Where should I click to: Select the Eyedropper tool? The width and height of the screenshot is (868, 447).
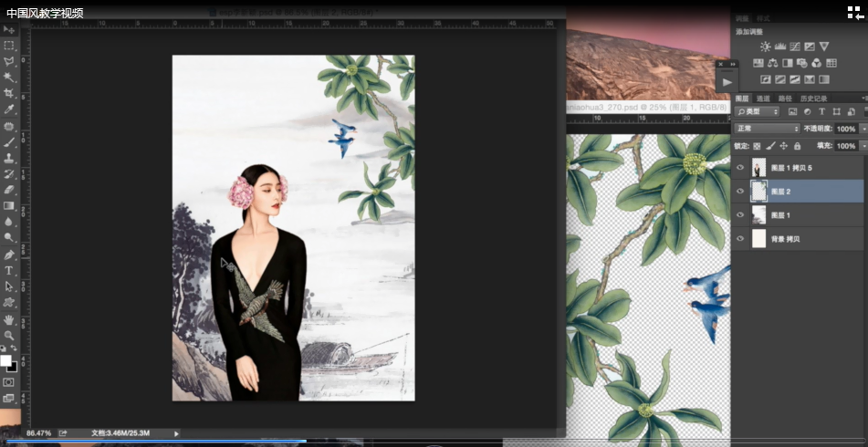pyautogui.click(x=9, y=109)
